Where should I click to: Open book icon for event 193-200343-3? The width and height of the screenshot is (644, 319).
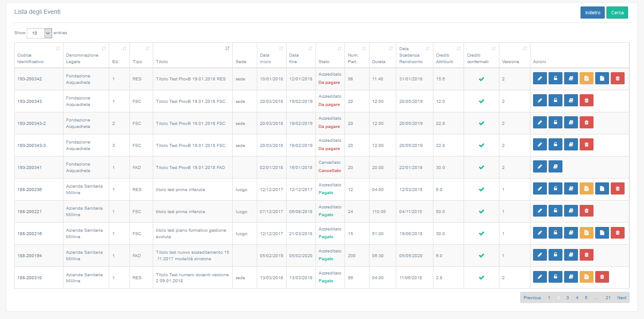tap(571, 144)
